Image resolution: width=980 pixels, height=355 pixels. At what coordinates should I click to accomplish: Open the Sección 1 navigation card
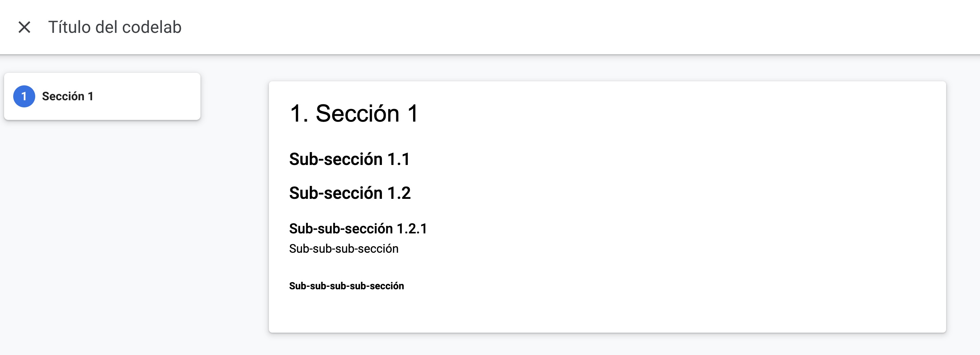[102, 96]
